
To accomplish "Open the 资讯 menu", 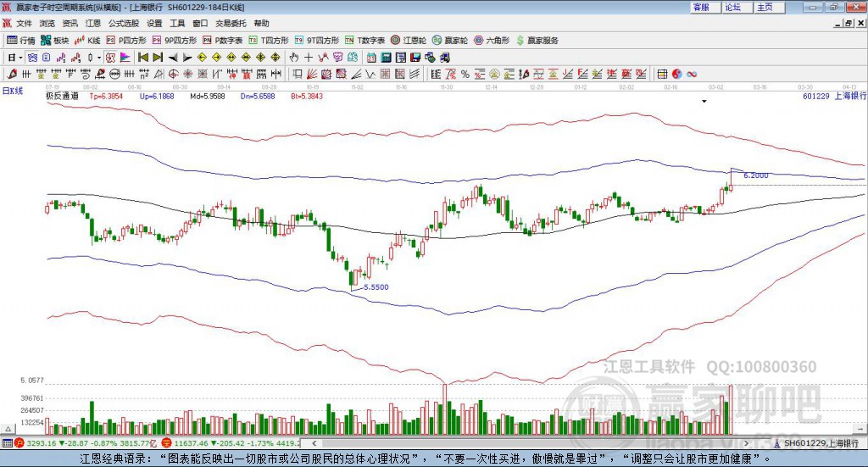I will 70,23.
